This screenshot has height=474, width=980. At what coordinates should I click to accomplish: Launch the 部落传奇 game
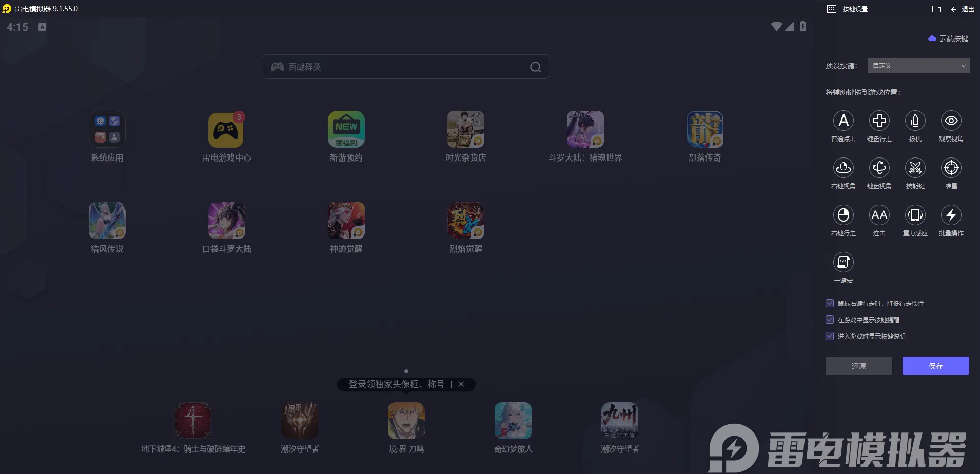[x=705, y=129]
